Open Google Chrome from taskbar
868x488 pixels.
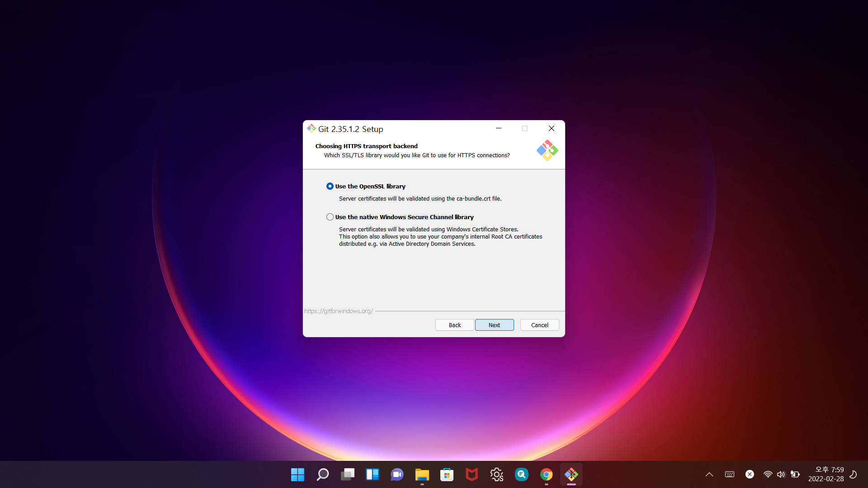[546, 474]
